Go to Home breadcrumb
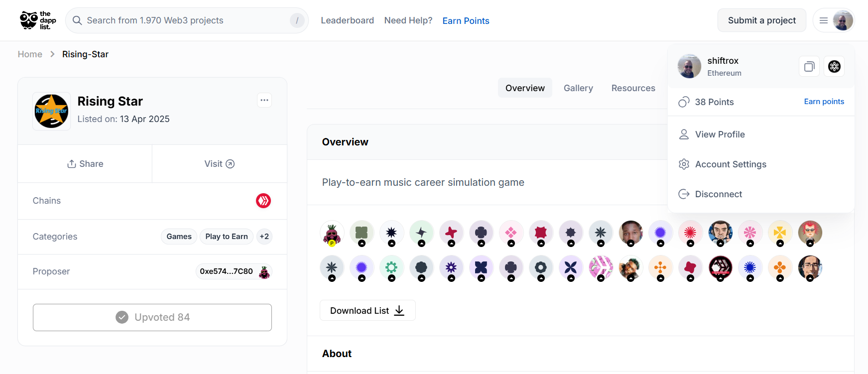Screen dimensions: 868x374 30,54
